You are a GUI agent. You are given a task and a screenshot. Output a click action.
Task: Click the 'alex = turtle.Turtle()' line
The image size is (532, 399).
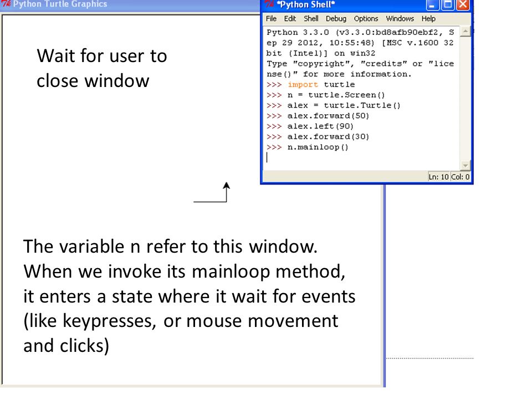(x=344, y=105)
